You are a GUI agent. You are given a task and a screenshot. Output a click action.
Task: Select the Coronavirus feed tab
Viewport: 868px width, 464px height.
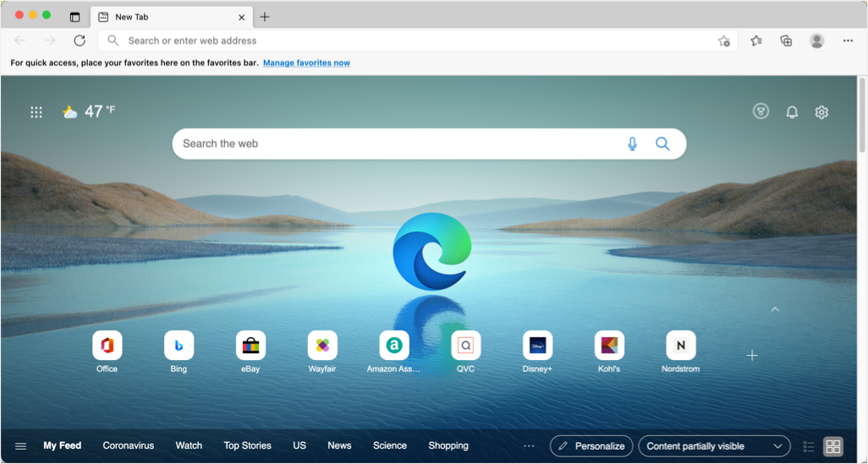coord(129,445)
